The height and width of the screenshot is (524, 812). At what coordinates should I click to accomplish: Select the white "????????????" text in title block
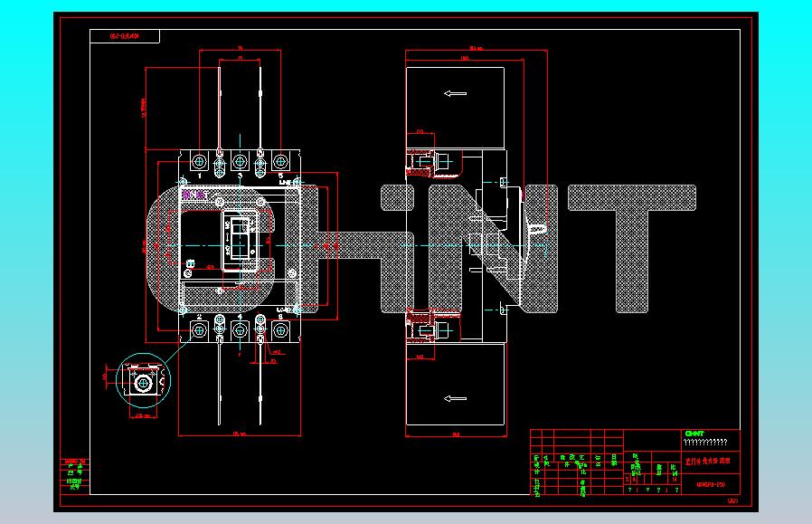[x=705, y=443]
